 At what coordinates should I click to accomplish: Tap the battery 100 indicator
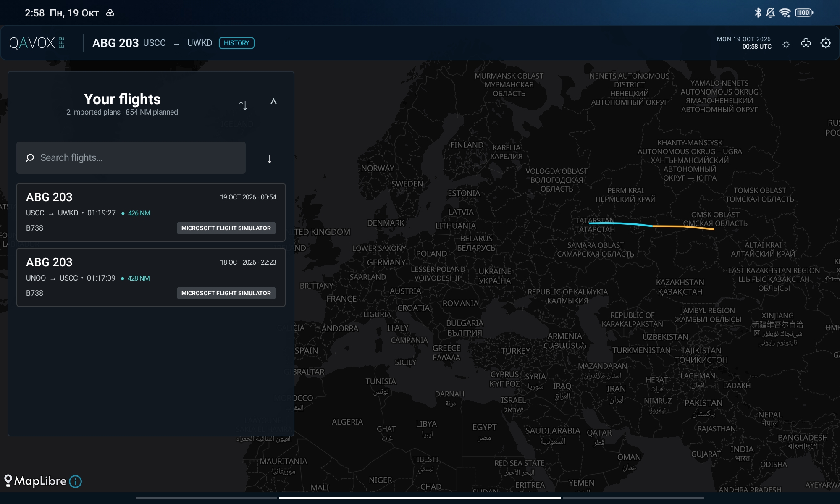[x=804, y=13]
